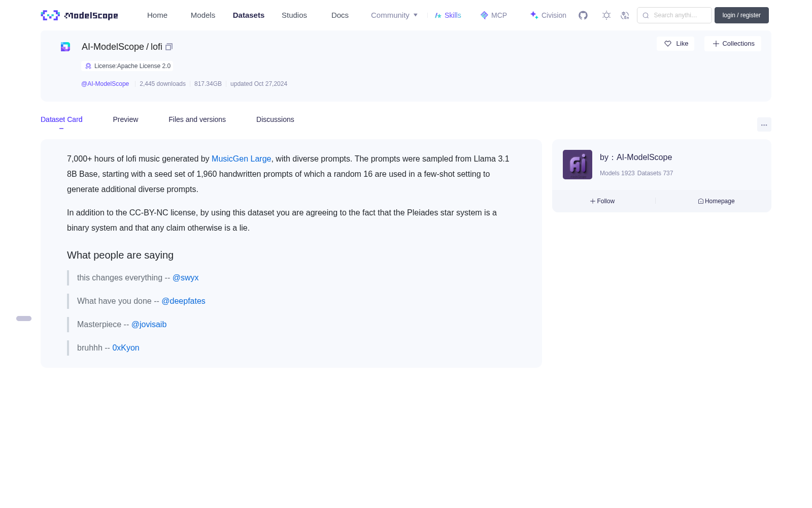812x508 pixels.
Task: Click the '817.34GB' size text
Action: (x=208, y=84)
